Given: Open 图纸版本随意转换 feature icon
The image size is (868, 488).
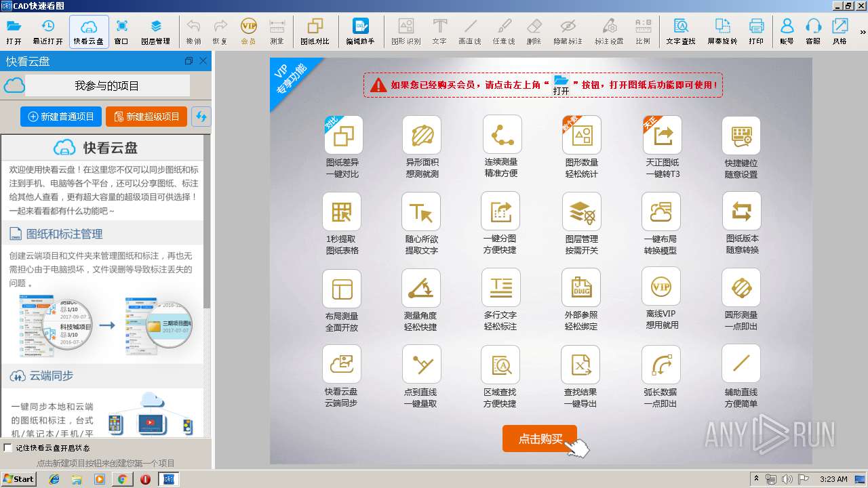Looking at the screenshot, I should [x=742, y=211].
